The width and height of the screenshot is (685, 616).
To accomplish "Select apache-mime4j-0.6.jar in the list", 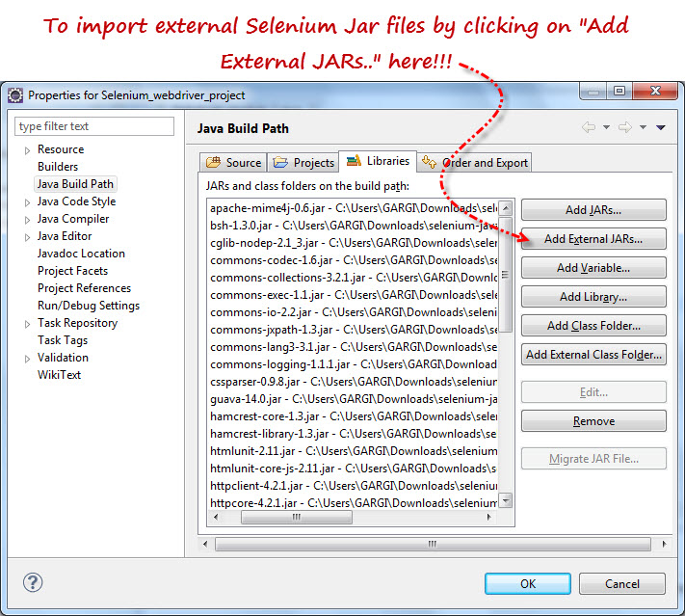I will [x=354, y=208].
